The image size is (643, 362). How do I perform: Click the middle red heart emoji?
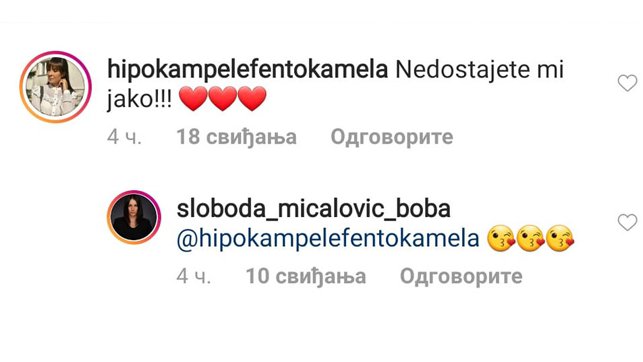[223, 98]
